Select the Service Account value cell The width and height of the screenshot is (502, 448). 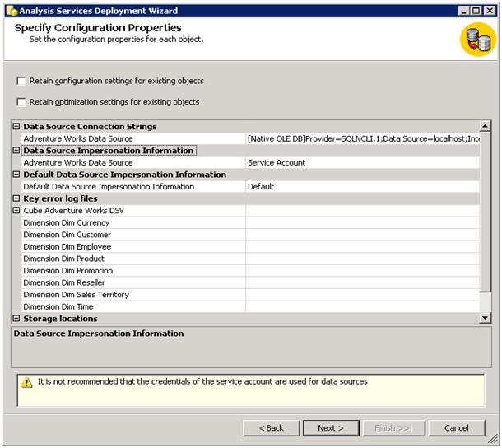(x=363, y=162)
